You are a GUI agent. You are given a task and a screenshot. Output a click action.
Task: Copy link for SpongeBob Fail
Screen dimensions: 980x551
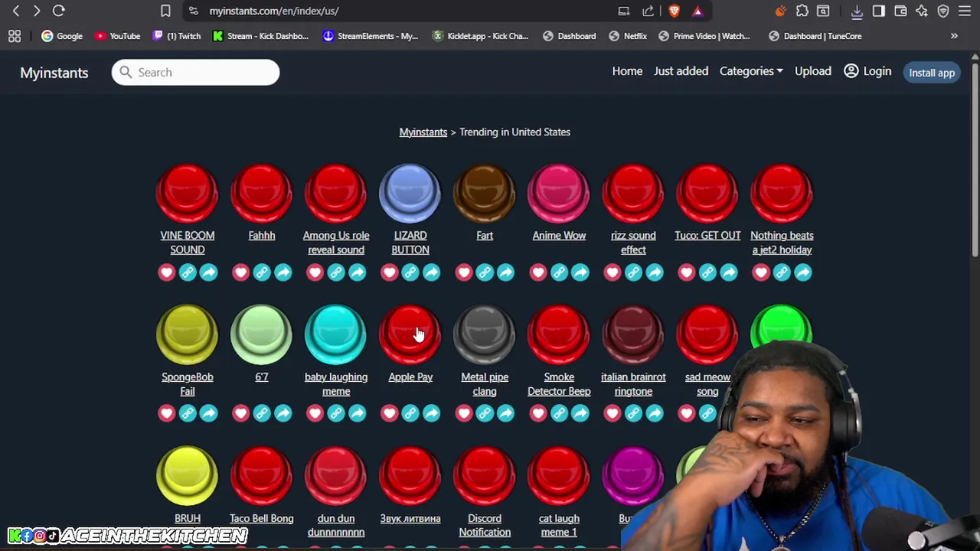(x=188, y=413)
